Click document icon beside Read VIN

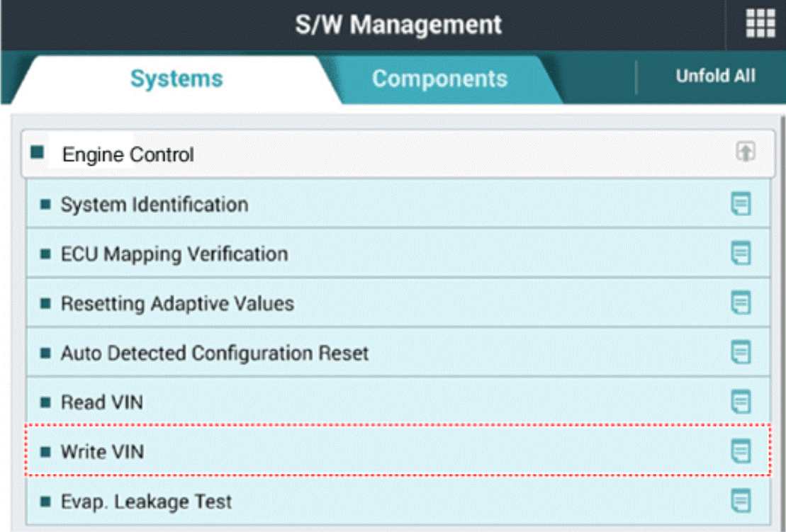741,402
